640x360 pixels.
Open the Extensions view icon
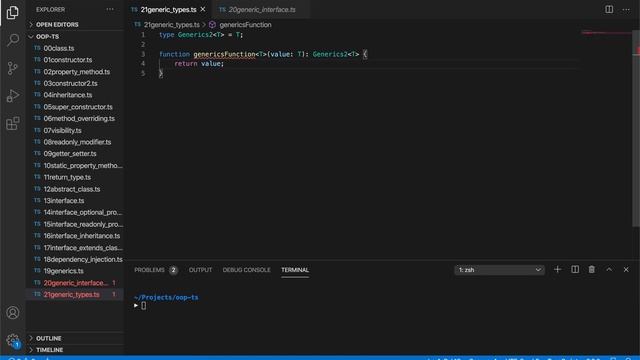click(13, 123)
